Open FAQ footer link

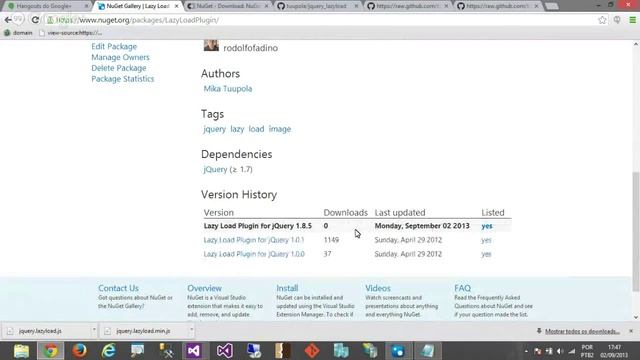[x=462, y=288]
